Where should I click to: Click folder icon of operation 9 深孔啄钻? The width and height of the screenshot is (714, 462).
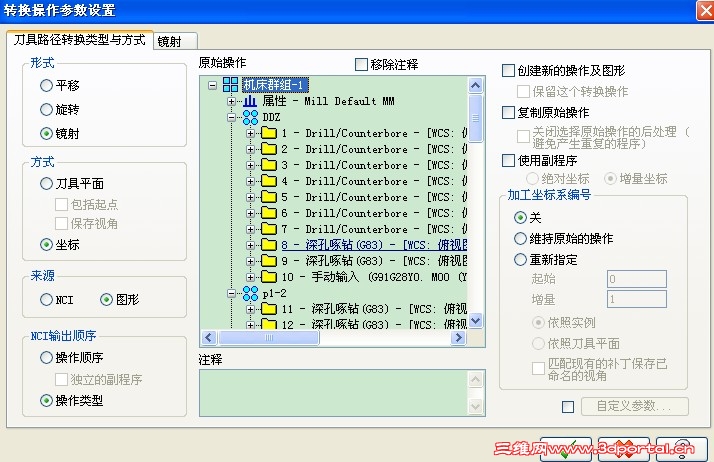pos(269,261)
